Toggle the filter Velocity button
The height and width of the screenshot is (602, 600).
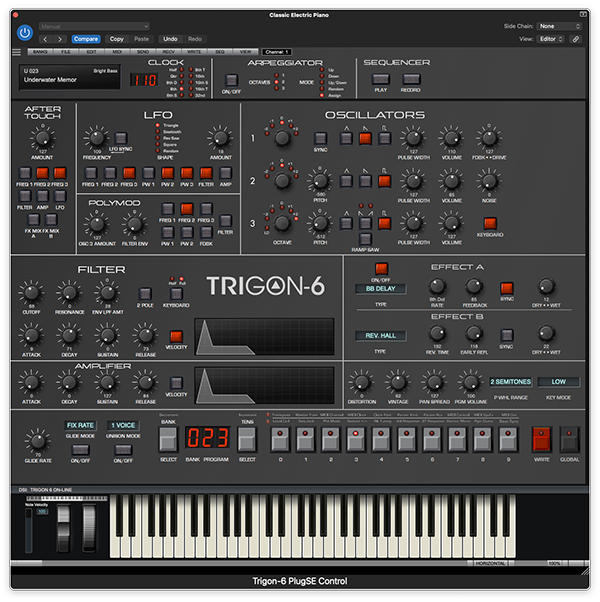(176, 336)
